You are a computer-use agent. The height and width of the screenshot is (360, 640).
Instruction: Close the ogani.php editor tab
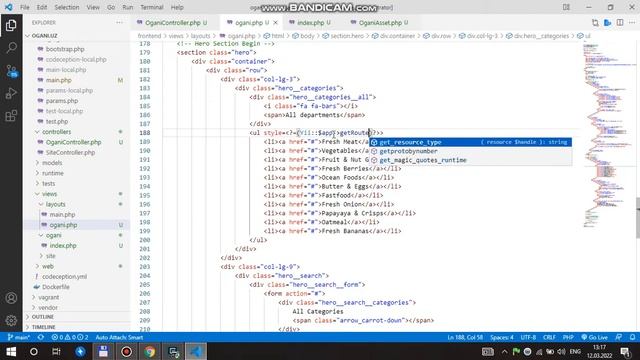point(276,23)
